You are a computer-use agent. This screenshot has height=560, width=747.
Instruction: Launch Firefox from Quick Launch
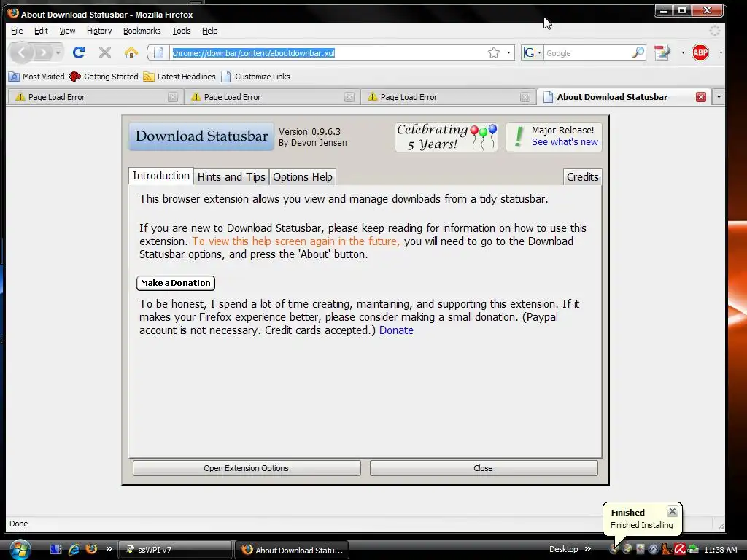[91, 549]
